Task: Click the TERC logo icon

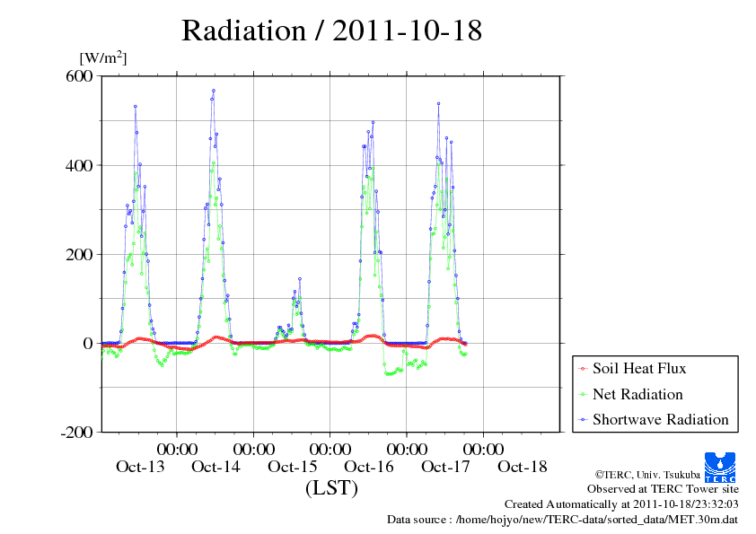Action: [x=720, y=467]
